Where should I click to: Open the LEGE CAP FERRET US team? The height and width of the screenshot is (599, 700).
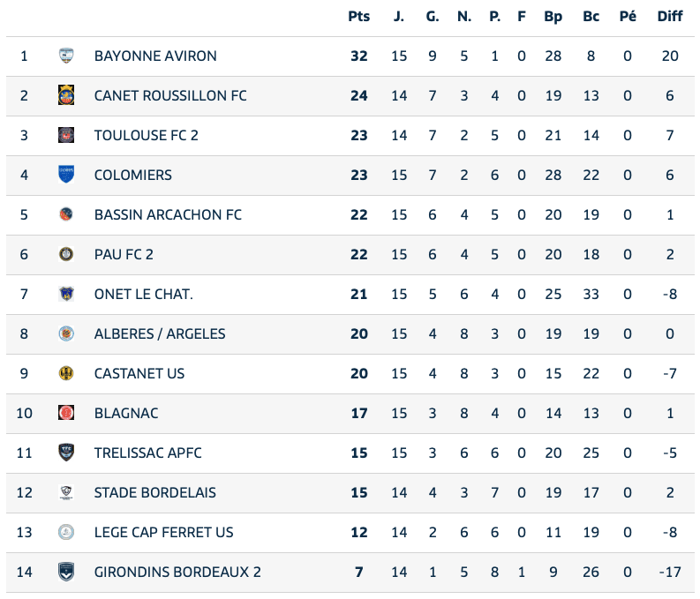point(164,532)
